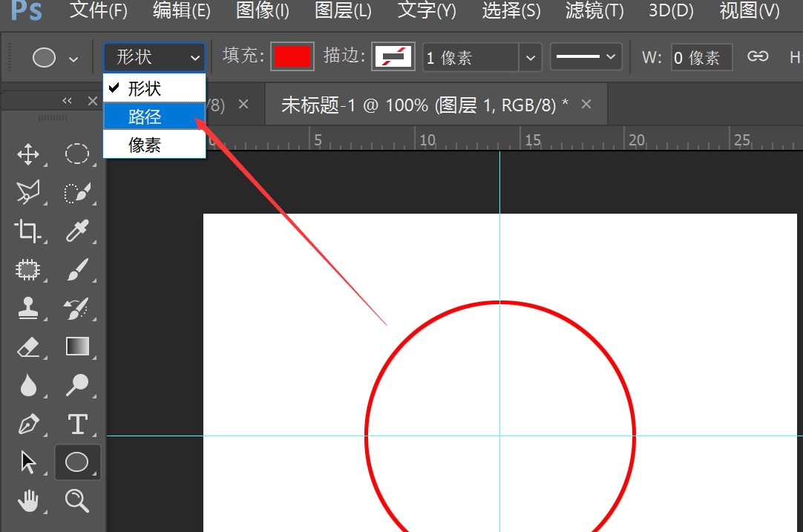This screenshot has width=803, height=532.
Task: Open the 图像(I) menu
Action: point(263,10)
